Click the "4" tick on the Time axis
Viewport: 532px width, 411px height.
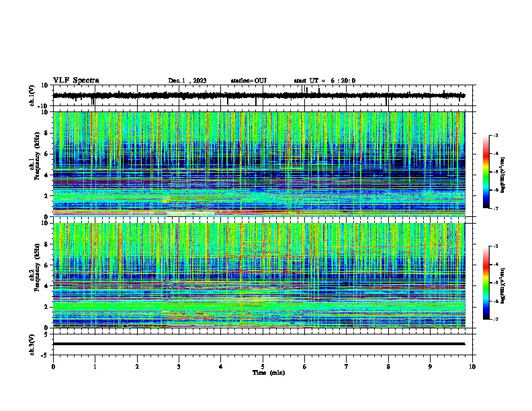coord(220,367)
